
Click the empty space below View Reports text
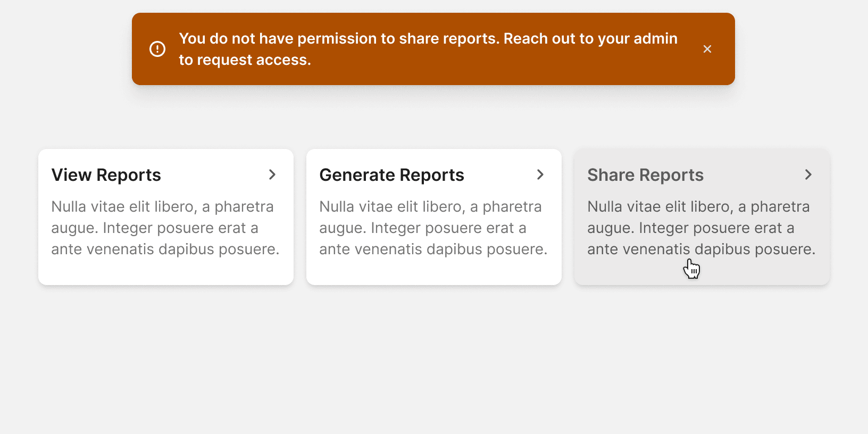pyautogui.click(x=165, y=271)
